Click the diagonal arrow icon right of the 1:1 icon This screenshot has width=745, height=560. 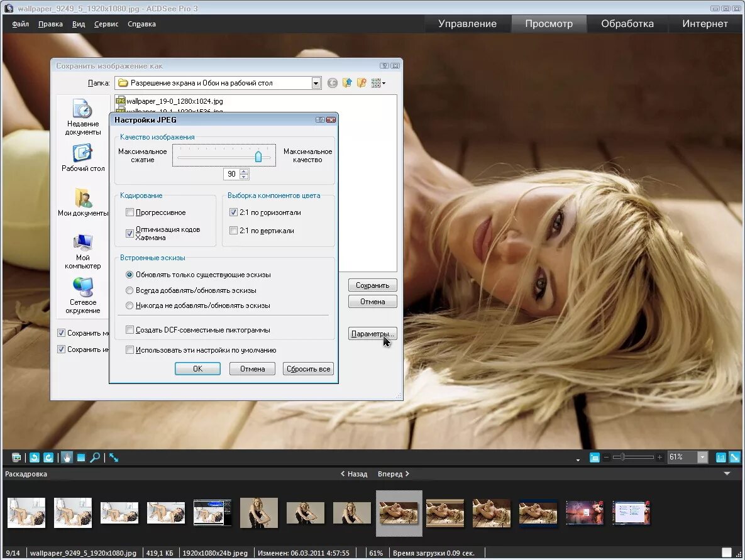[x=734, y=458]
